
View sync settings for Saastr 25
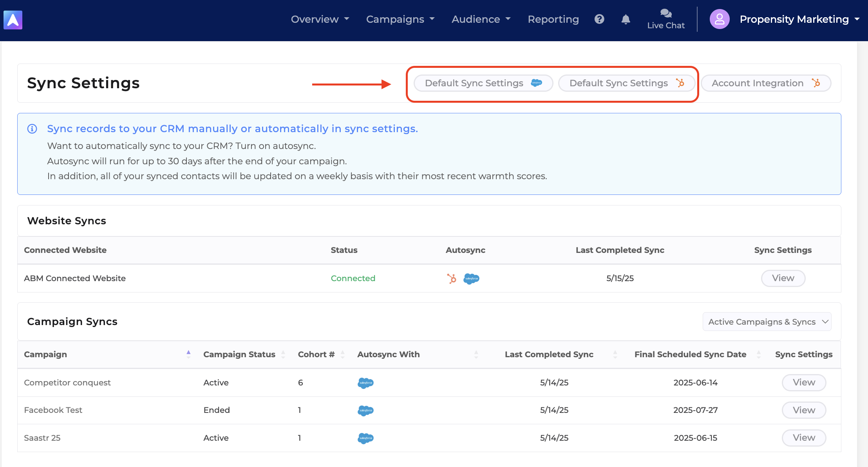804,438
